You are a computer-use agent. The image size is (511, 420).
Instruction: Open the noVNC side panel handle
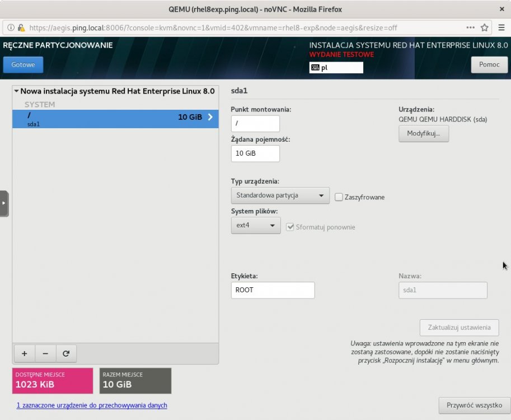click(x=4, y=203)
